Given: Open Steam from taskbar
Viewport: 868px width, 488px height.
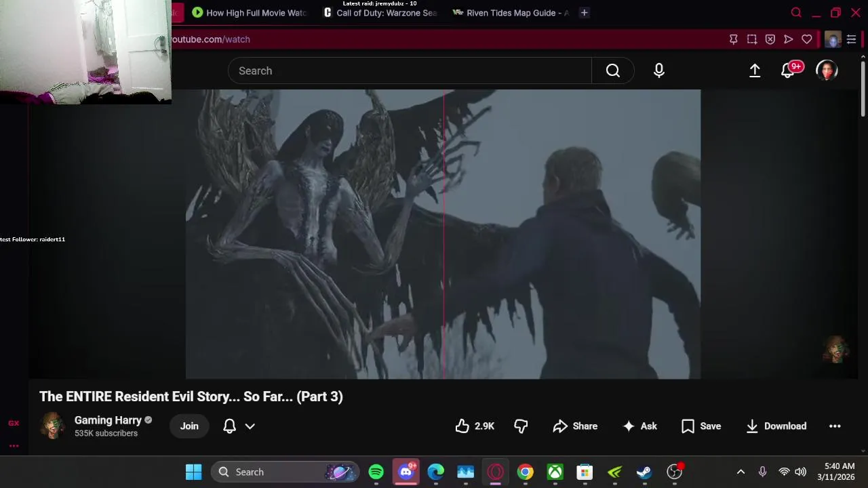Looking at the screenshot, I should (644, 472).
